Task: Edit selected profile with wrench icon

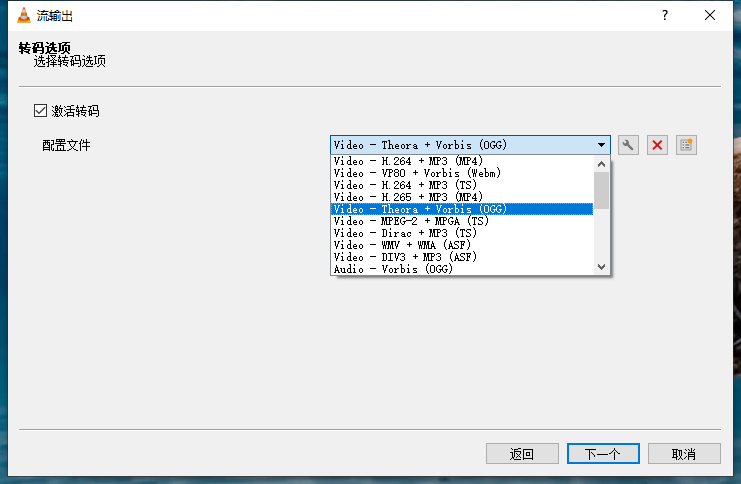Action: click(x=628, y=145)
